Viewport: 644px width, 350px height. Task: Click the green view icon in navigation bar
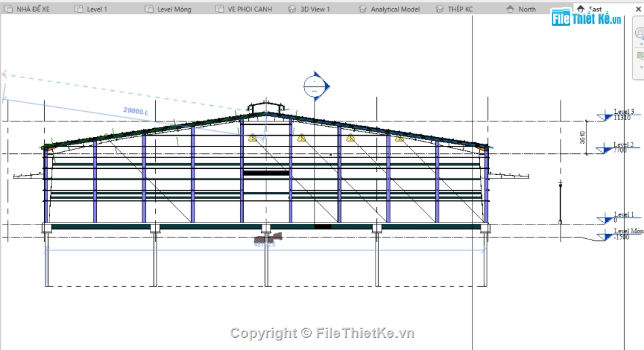pyautogui.click(x=641, y=56)
